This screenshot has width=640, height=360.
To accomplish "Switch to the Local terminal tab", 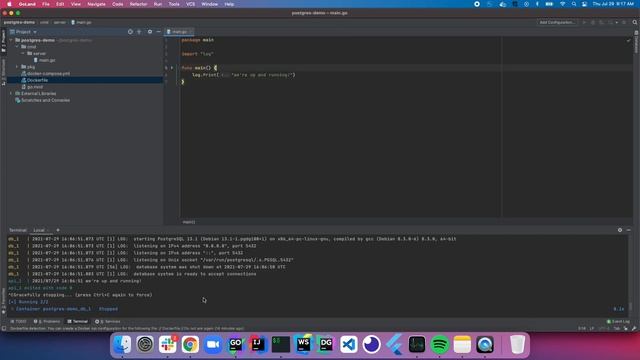I will tap(39, 230).
